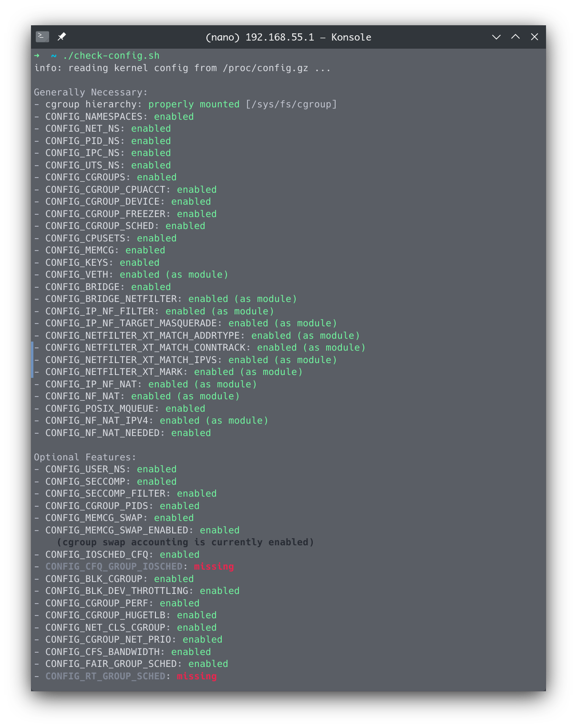Click the red 'missing' after CONFIG_RT_GROUP_SCHED
Viewport: 577px width, 728px height.
pos(197,676)
